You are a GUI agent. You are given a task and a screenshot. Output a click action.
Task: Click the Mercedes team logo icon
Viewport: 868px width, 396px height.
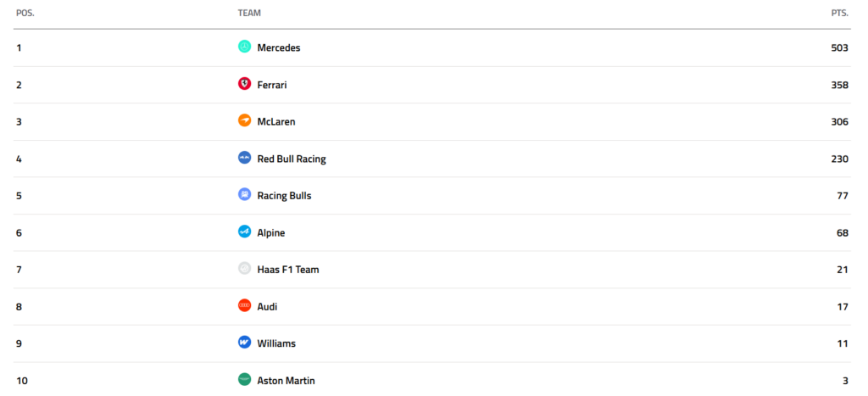[244, 47]
